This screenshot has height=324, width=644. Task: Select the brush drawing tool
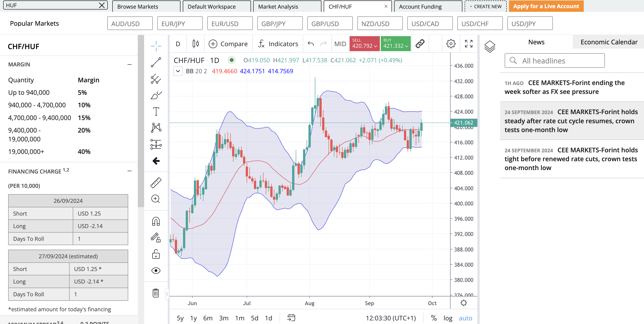click(156, 95)
